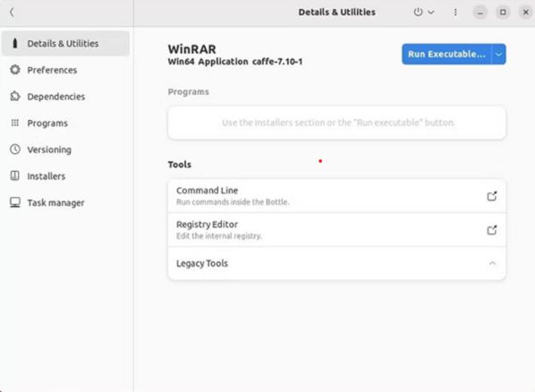Viewport: 535px width, 392px height.
Task: Click the Programs grid icon
Action: click(14, 123)
